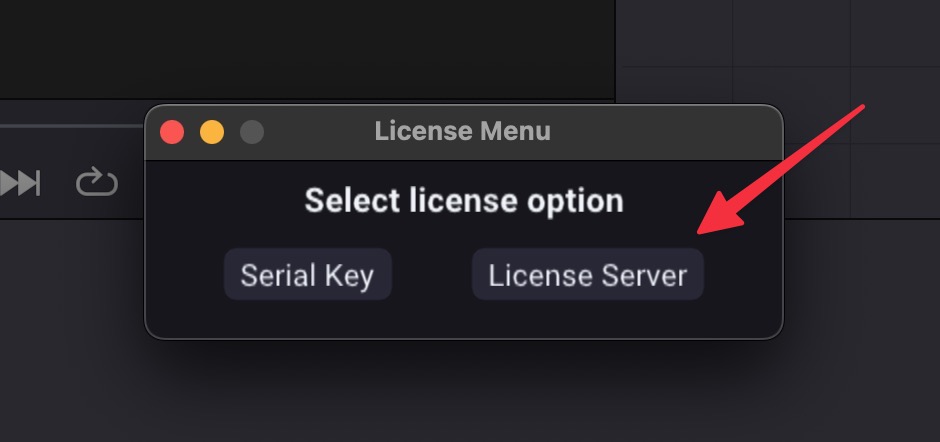Click the grayed-out zoom window button

252,132
